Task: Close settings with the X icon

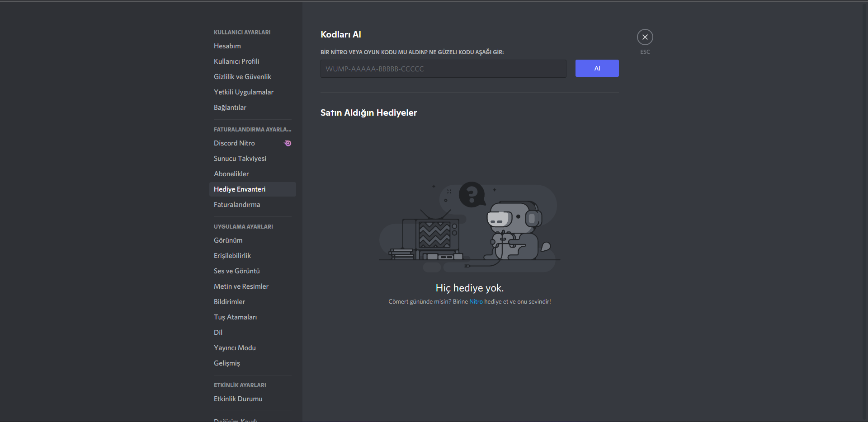Action: (645, 37)
